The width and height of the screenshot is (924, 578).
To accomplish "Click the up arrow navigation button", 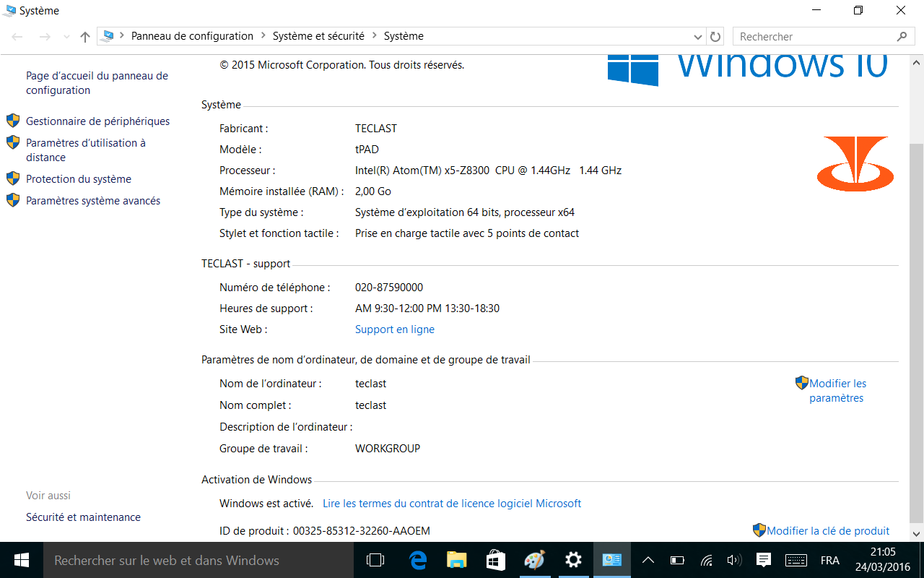I will click(85, 37).
